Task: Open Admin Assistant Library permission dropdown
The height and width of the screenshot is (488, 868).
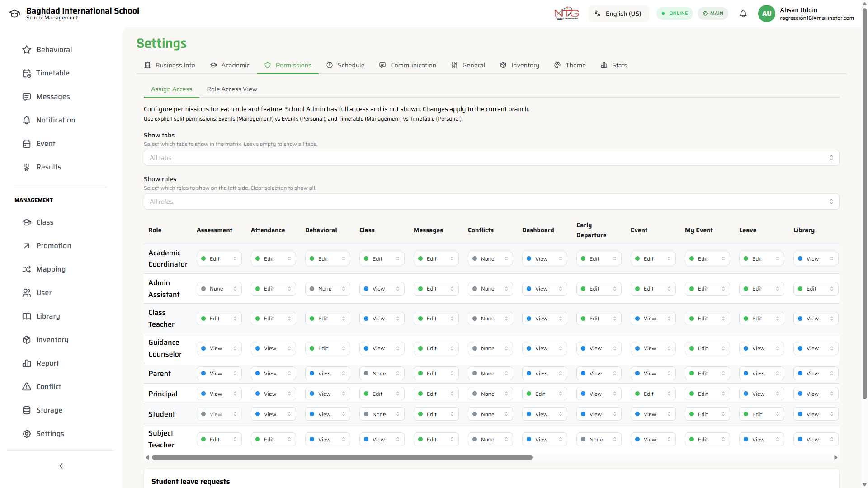Action: [x=816, y=289]
